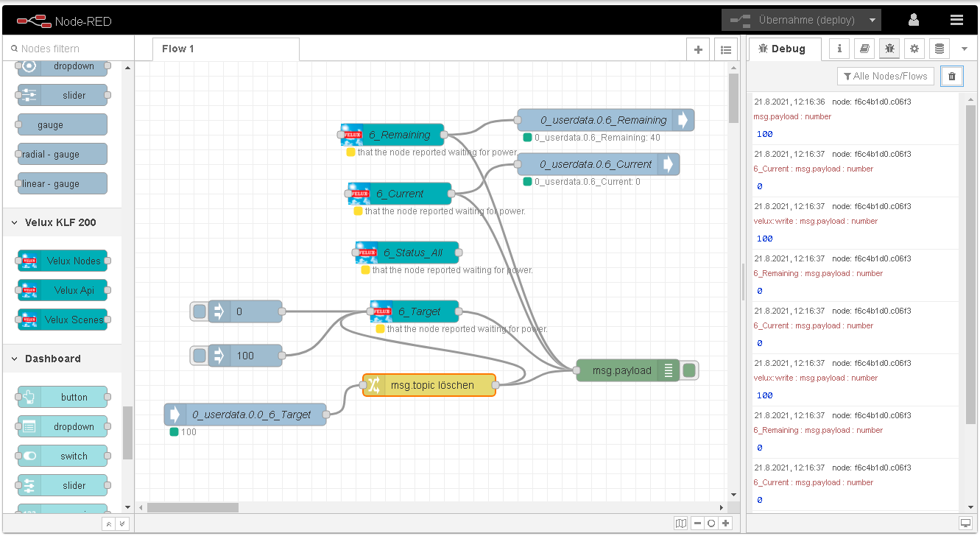This screenshot has width=980, height=536.
Task: Clear debug log with trash icon
Action: [951, 76]
